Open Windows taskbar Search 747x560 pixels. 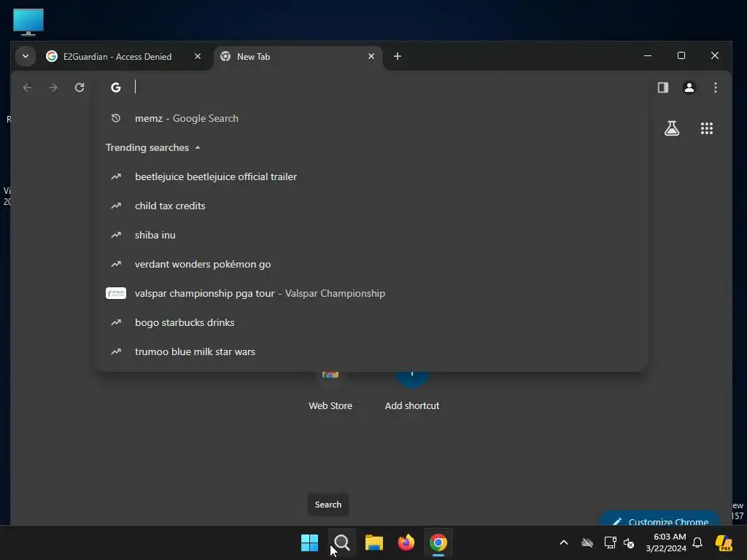click(342, 542)
